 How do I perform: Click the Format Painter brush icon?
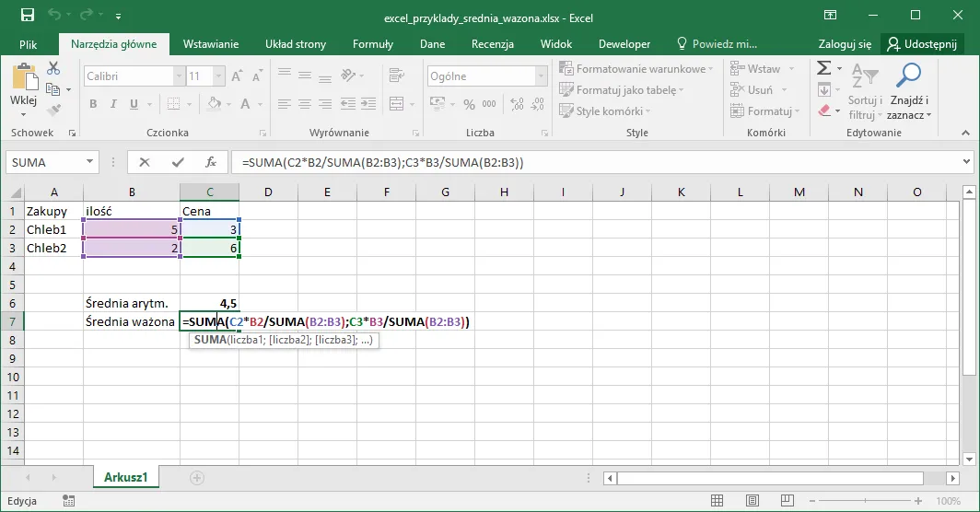pos(53,110)
